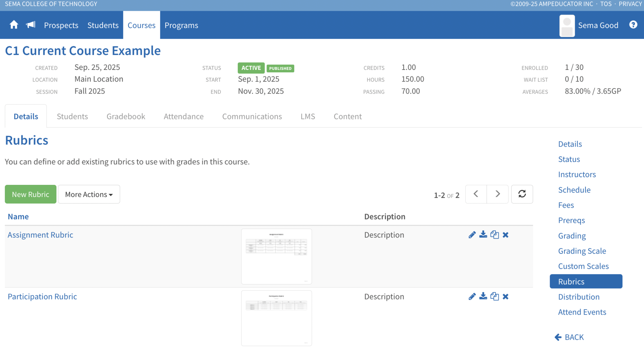This screenshot has height=352, width=644.
Task: Download the Assignment Rubric
Action: click(x=483, y=235)
